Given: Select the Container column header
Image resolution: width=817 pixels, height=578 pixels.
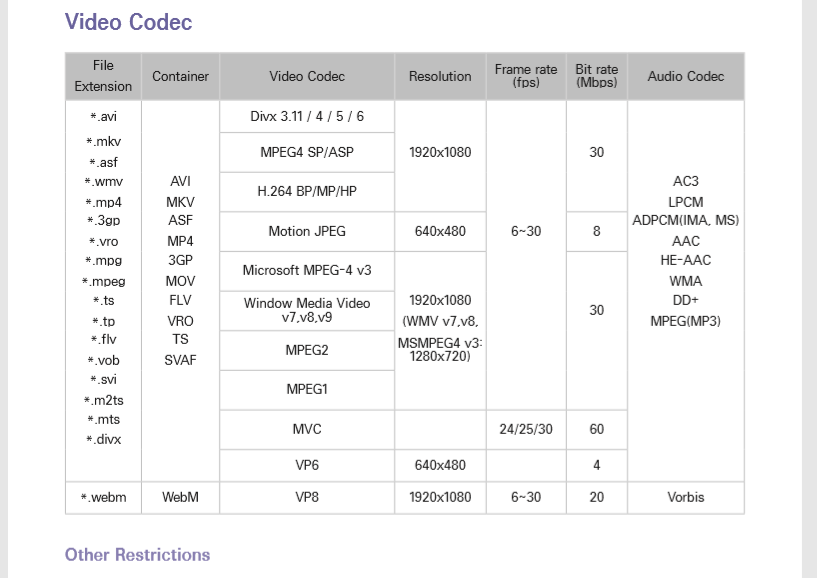Looking at the screenshot, I should tap(180, 76).
